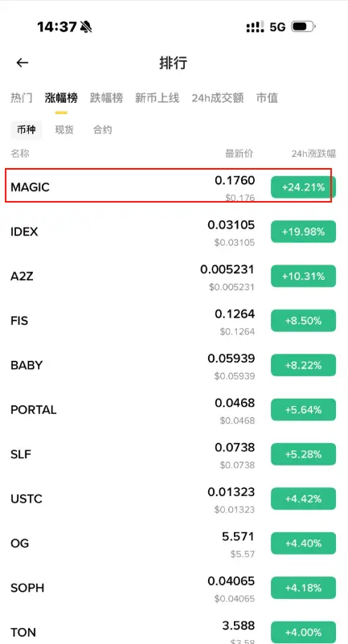This screenshot has width=348, height=644.
Task: Switch to the 跌幅榜 tab
Action: coord(106,98)
